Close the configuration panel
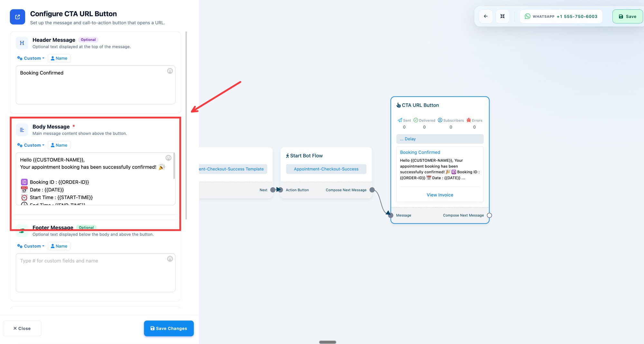The image size is (644, 344). 22,328
